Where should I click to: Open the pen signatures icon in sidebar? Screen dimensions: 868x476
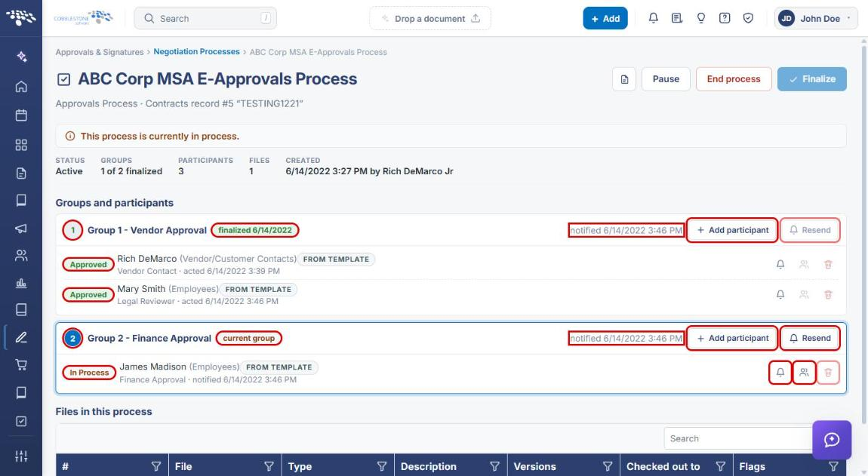21,337
